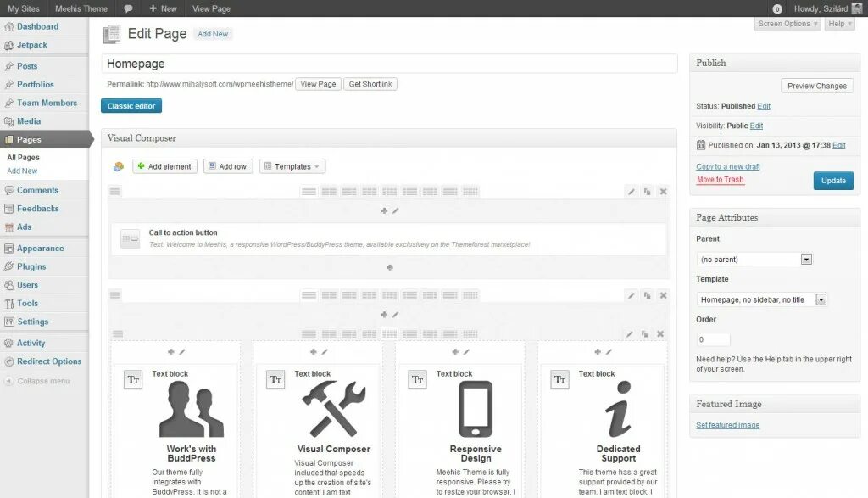Delete the second row with the X icon
The width and height of the screenshot is (868, 498).
click(662, 295)
